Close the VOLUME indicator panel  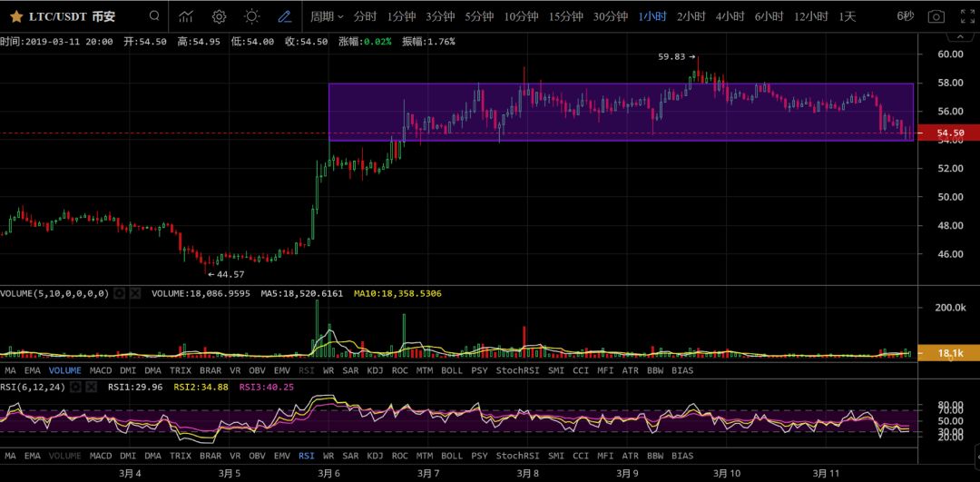pos(135,293)
